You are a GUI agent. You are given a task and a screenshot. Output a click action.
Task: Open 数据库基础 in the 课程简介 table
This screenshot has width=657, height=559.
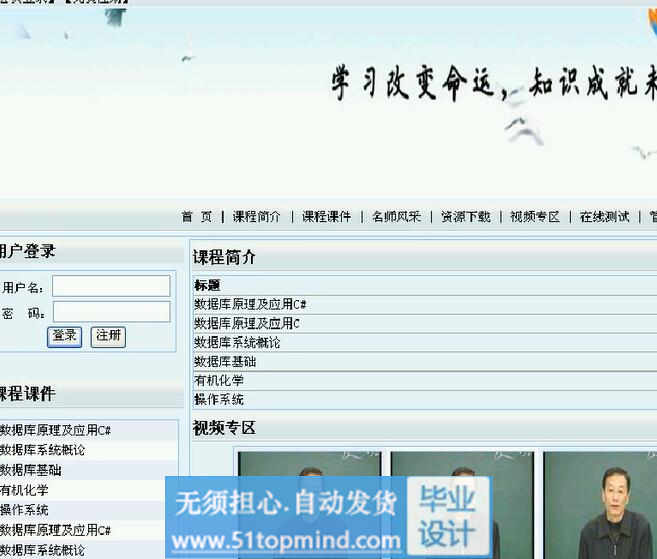[225, 361]
